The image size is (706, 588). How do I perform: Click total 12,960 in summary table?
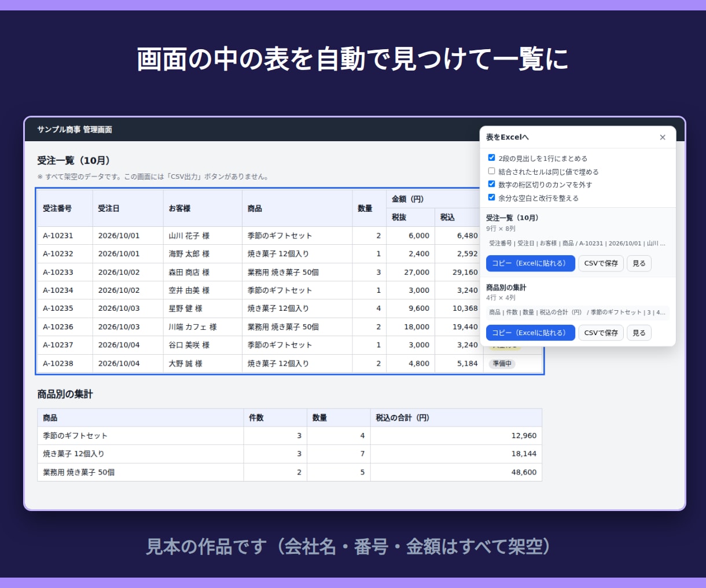(524, 436)
